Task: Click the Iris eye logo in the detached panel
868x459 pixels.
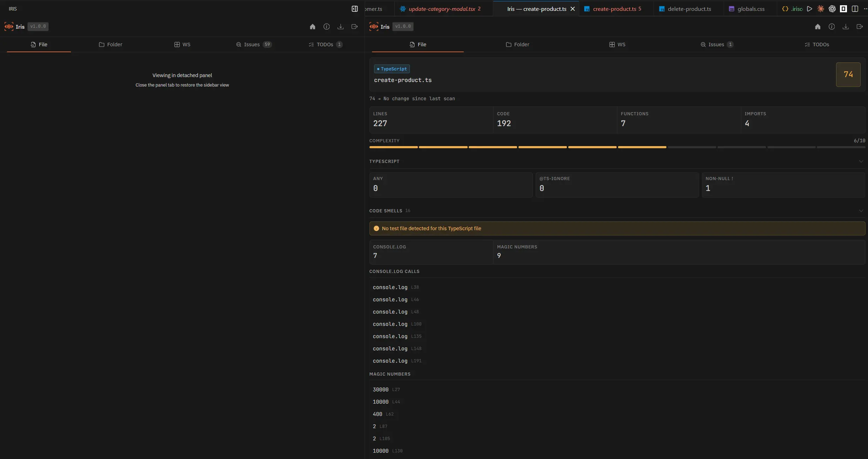Action: coord(374,26)
